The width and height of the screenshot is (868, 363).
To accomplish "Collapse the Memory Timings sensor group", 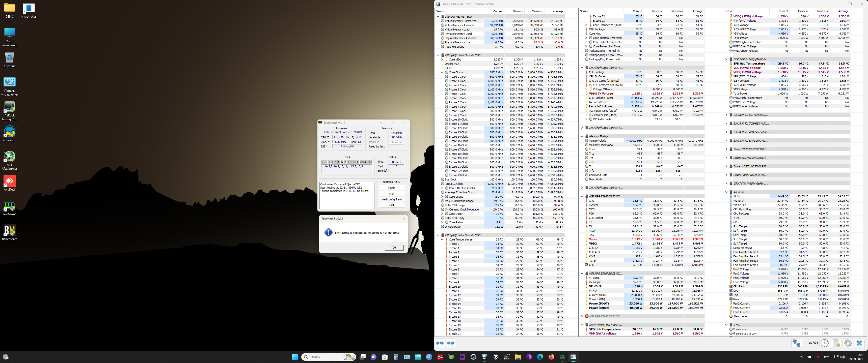I will click(x=582, y=136).
